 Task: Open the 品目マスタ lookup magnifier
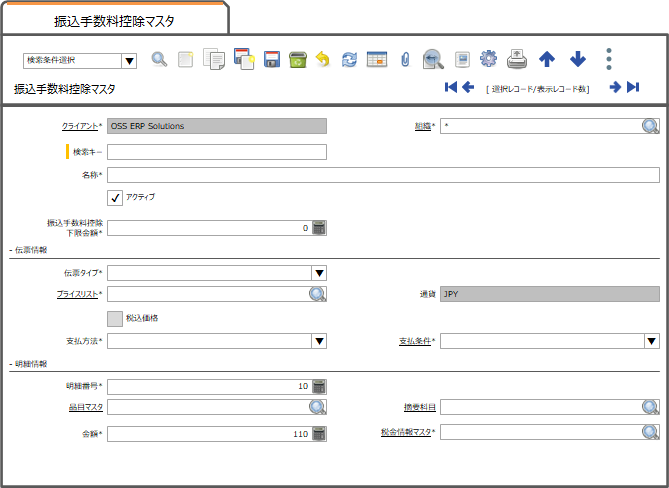tap(317, 407)
